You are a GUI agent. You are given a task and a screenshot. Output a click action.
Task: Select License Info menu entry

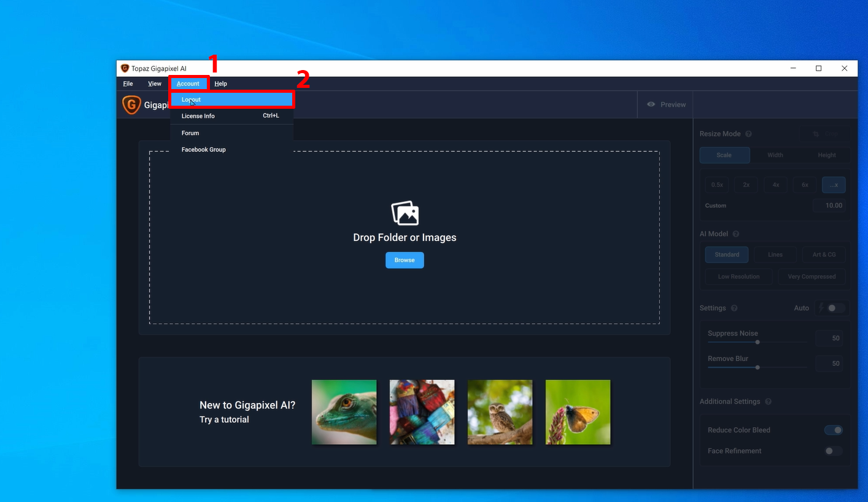click(x=232, y=116)
